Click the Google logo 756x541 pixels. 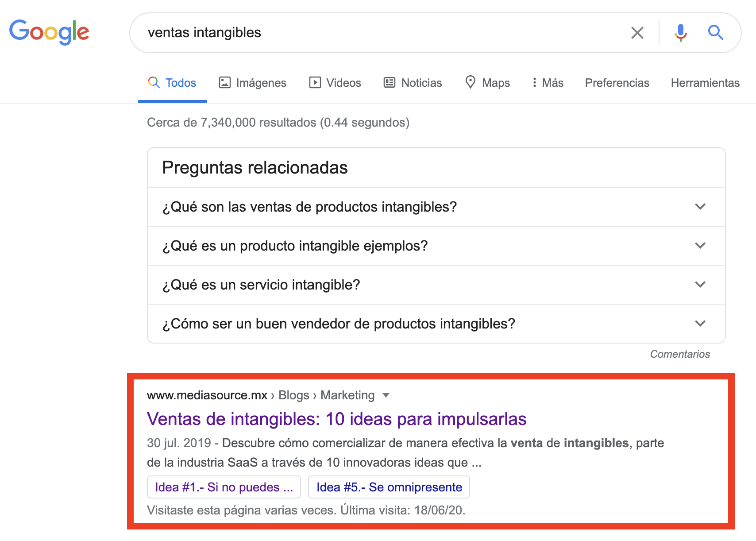click(49, 32)
